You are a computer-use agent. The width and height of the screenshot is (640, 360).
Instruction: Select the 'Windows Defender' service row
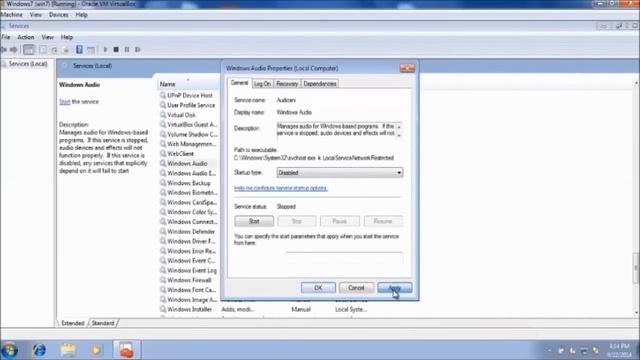(x=190, y=232)
